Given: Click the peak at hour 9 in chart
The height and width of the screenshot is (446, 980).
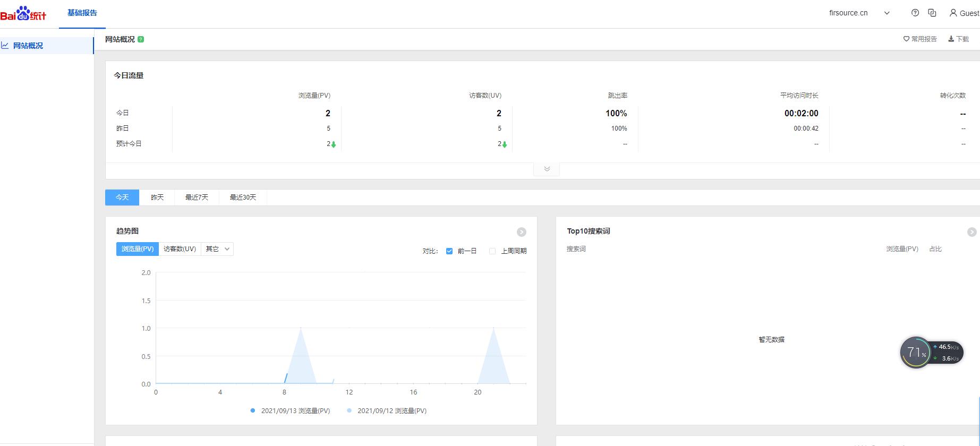Looking at the screenshot, I should click(301, 329).
